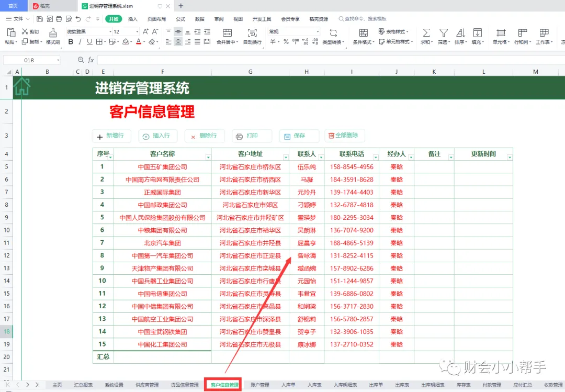Open Conditional Formatting 条件格式

[364, 36]
